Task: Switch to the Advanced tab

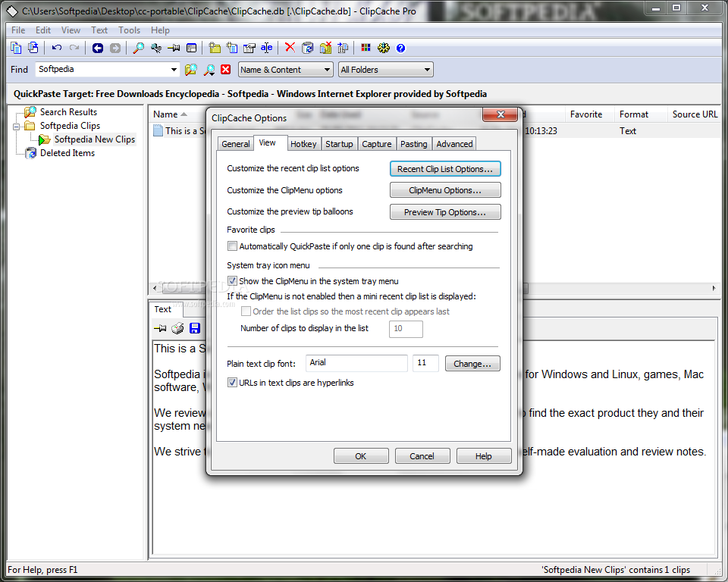Action: point(454,144)
